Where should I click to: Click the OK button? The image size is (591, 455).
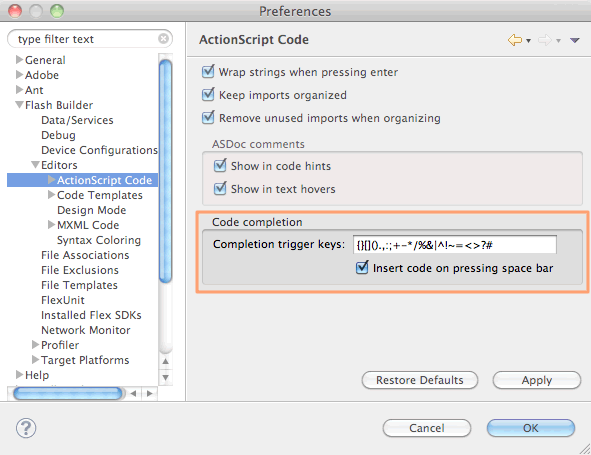[x=531, y=428]
